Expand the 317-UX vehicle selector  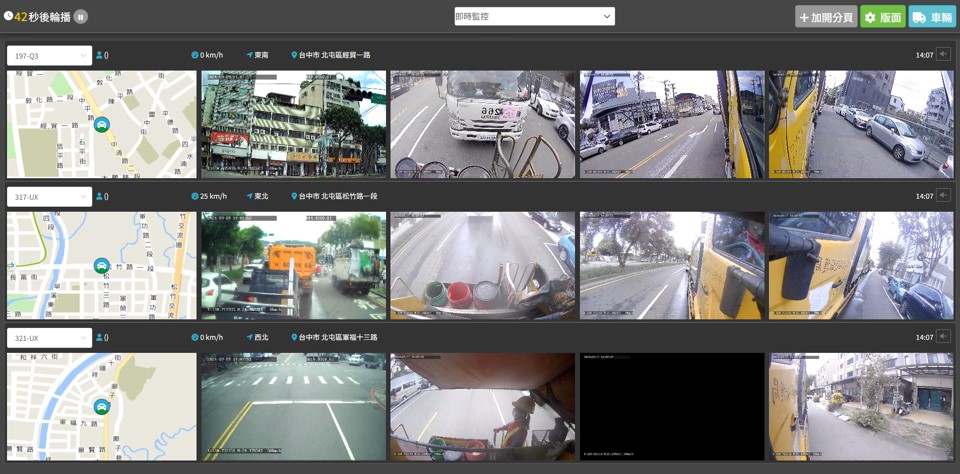coord(49,197)
